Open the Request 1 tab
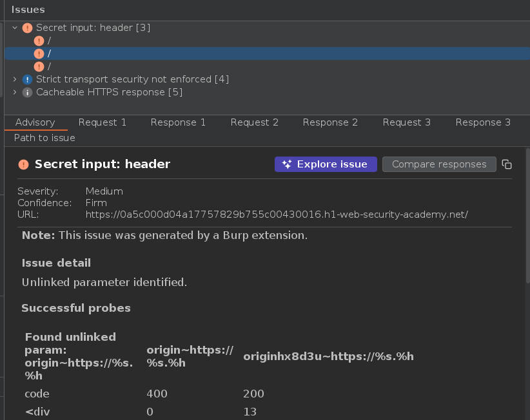 pos(103,122)
